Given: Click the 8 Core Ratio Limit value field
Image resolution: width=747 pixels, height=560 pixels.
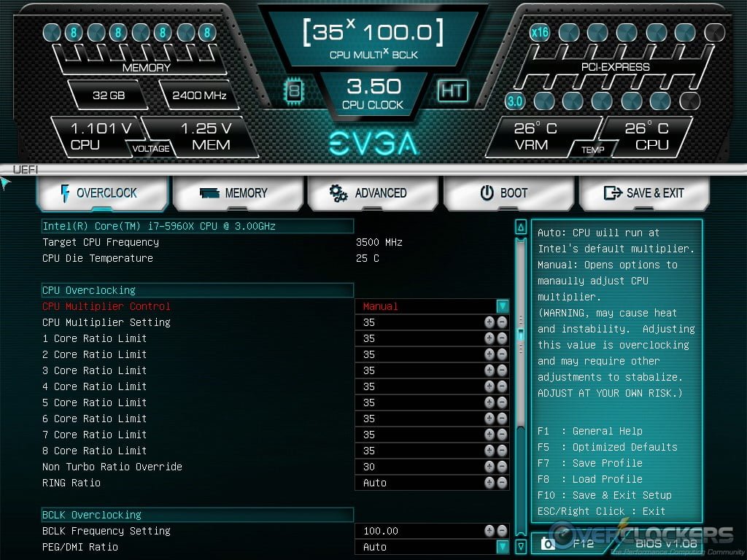Looking at the screenshot, I should tap(419, 451).
